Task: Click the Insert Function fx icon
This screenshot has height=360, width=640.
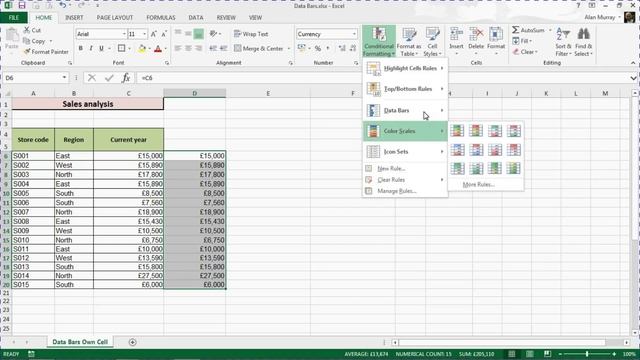Action: coord(126,78)
